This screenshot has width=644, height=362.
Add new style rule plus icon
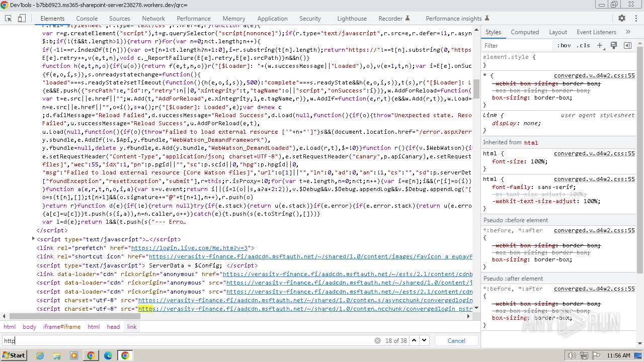(600, 45)
